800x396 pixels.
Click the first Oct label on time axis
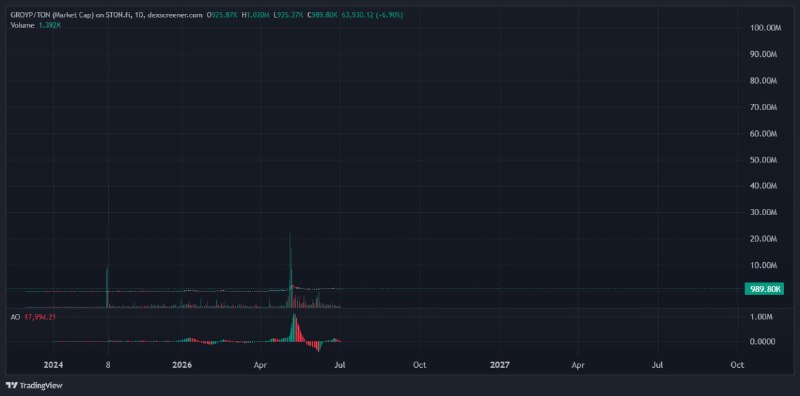[x=419, y=365]
